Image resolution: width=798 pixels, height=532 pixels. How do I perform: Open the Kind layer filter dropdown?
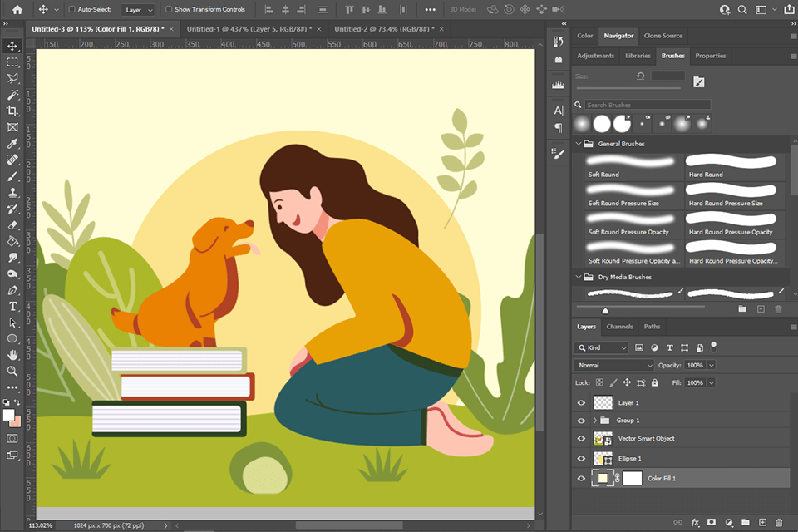click(602, 347)
